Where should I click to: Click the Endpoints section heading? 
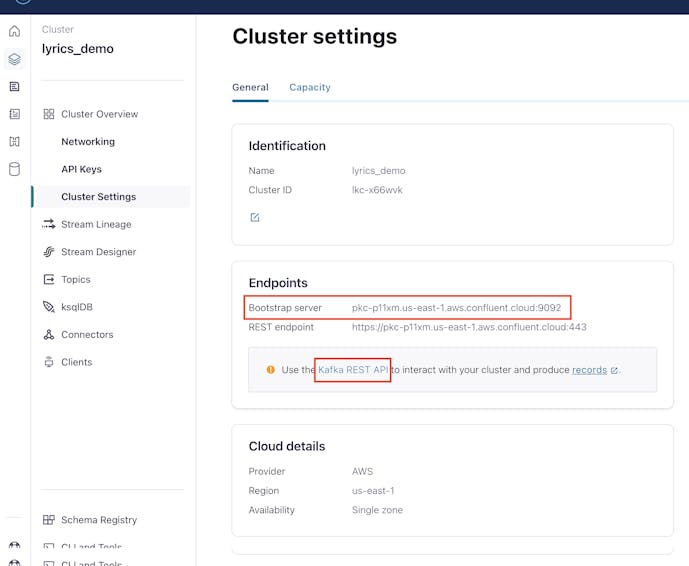point(278,283)
